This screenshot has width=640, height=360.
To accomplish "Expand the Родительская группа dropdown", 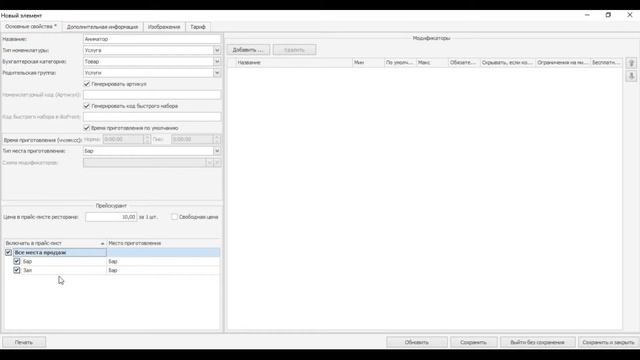I will [x=217, y=73].
